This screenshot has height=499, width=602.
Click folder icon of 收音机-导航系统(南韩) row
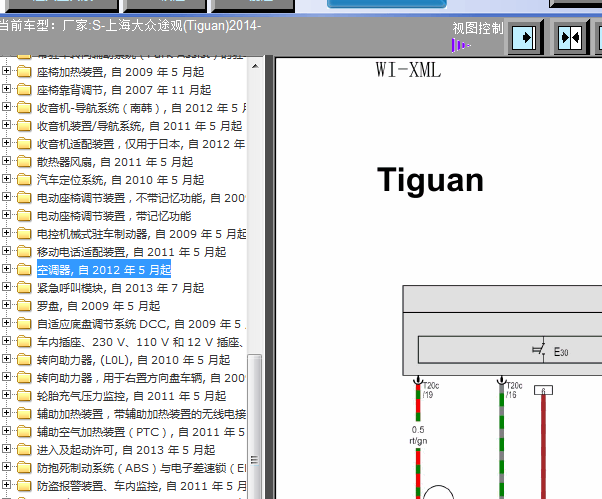24,107
